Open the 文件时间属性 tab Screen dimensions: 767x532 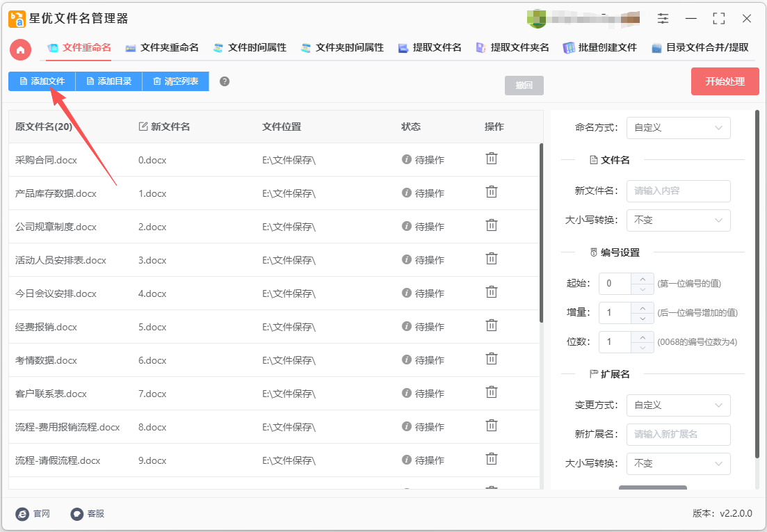[250, 47]
